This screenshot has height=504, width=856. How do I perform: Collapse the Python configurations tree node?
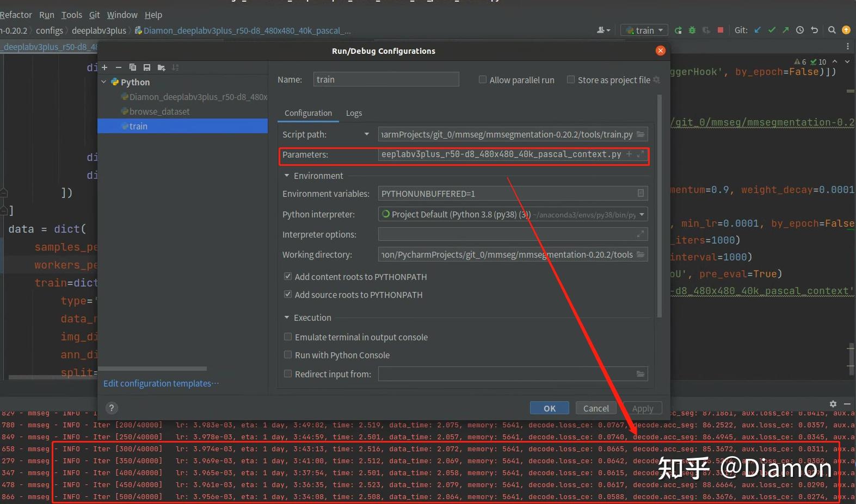pyautogui.click(x=104, y=82)
